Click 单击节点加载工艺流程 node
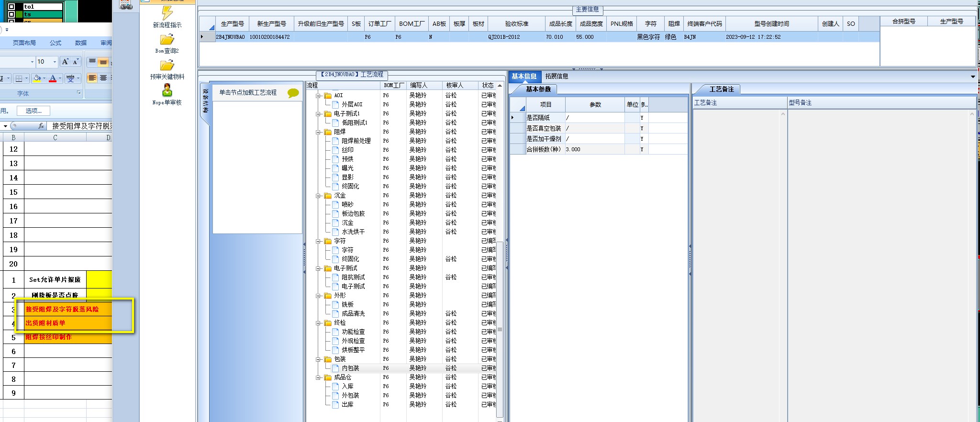Viewport: 980px width, 422px height. (x=248, y=92)
